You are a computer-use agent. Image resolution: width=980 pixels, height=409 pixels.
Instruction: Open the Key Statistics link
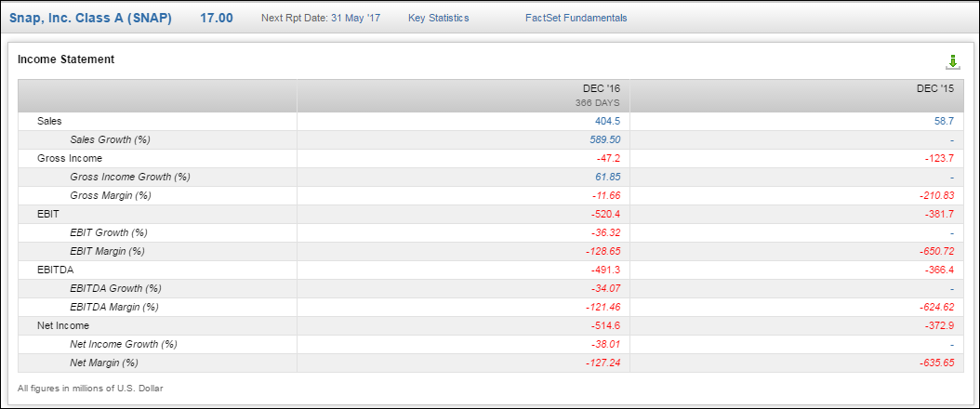(x=438, y=18)
